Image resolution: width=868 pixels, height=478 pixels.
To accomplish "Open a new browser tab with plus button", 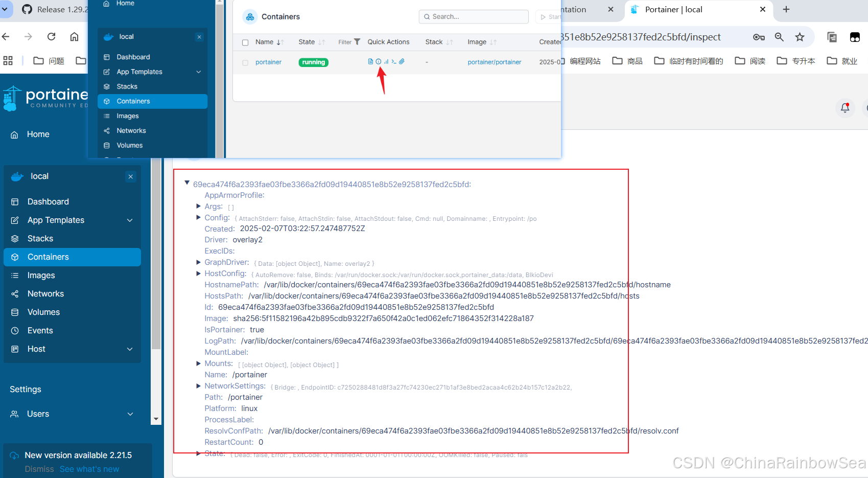I will coord(786,9).
